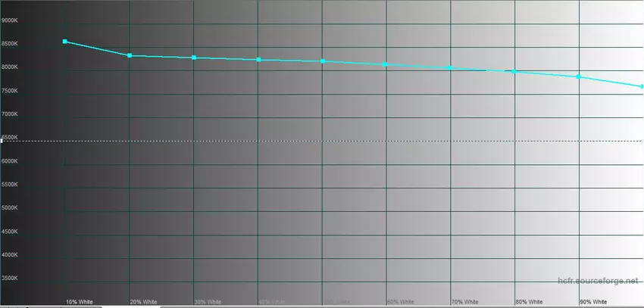Image resolution: width=644 pixels, height=308 pixels.
Task: Select the "20% White" x-axis label
Action: click(x=143, y=302)
